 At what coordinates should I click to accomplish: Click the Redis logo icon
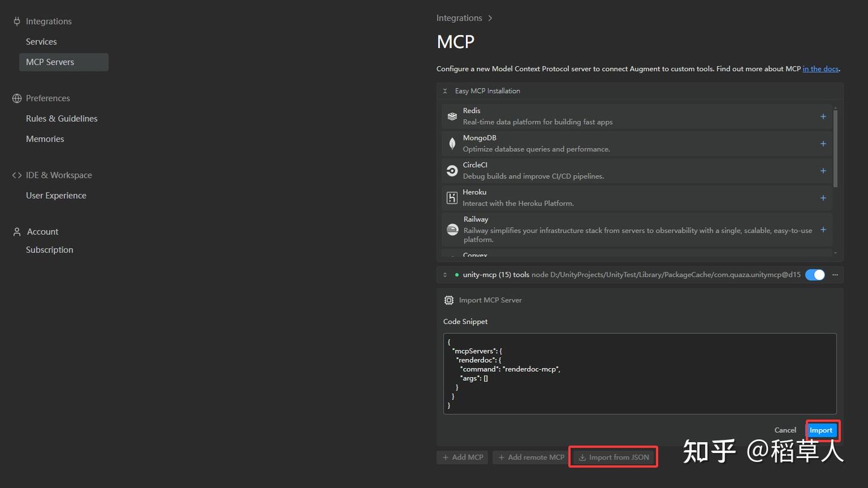pyautogui.click(x=452, y=116)
